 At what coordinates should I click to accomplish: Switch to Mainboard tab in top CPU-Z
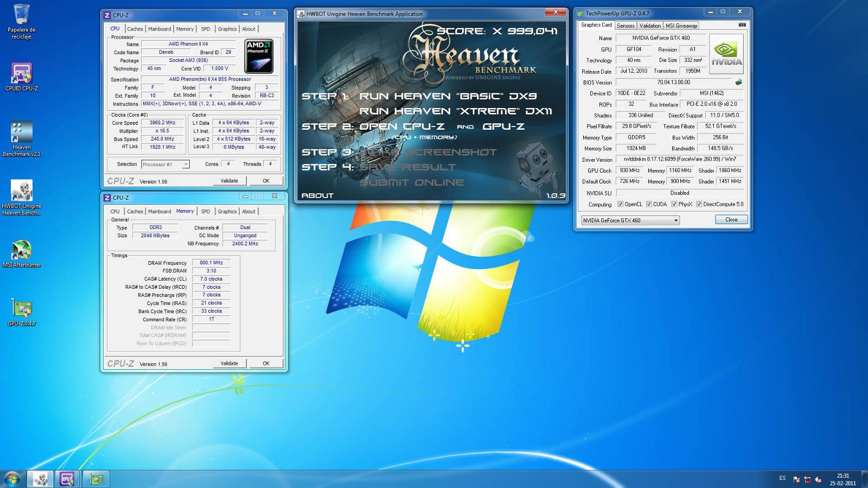pyautogui.click(x=159, y=29)
